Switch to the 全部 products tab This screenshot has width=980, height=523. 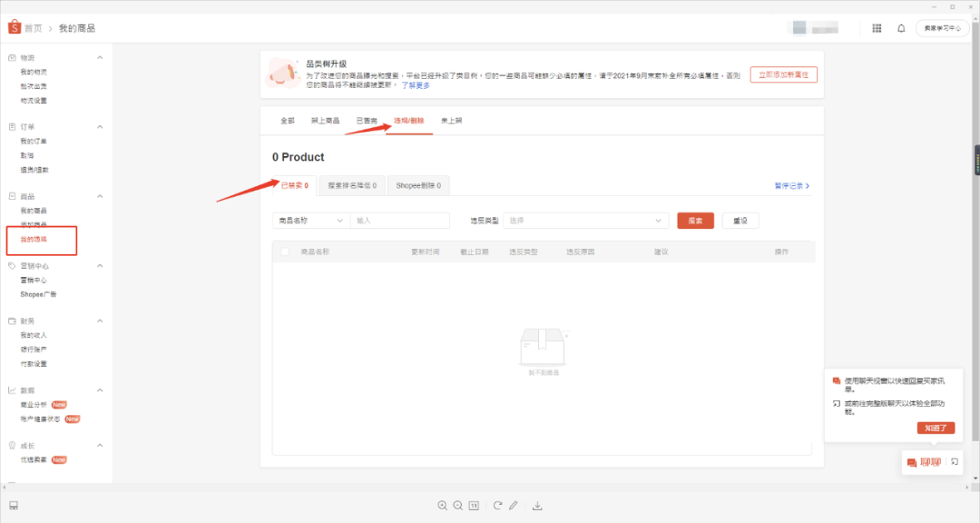287,120
